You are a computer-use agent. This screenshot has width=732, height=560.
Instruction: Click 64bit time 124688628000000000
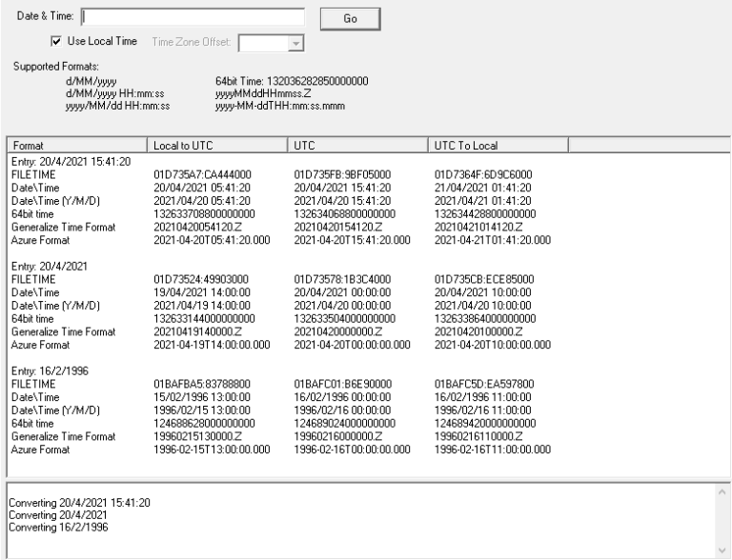(x=204, y=423)
